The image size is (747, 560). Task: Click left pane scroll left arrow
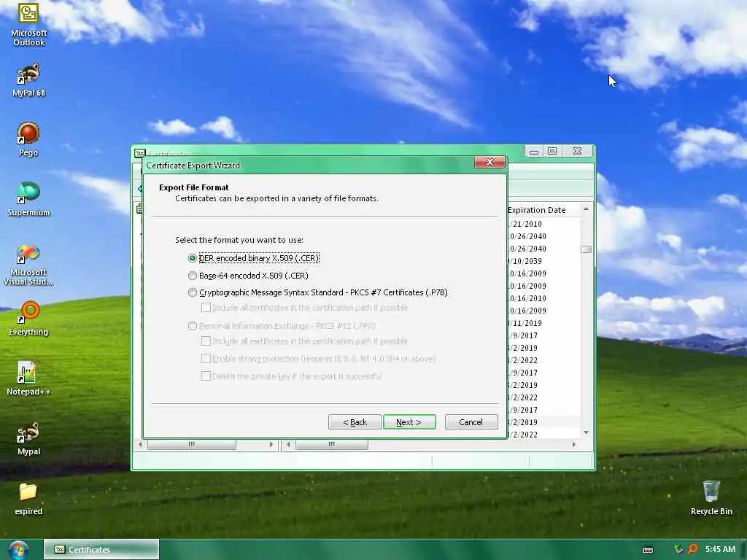(140, 445)
